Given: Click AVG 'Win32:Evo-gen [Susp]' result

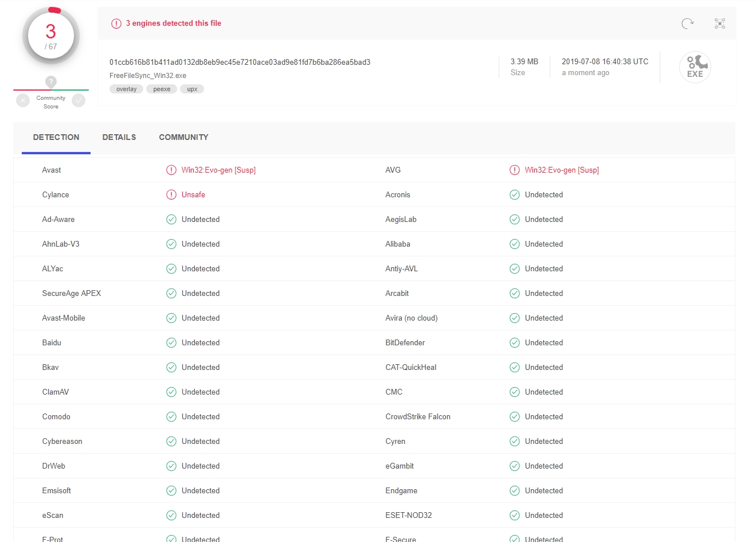Looking at the screenshot, I should [x=562, y=170].
